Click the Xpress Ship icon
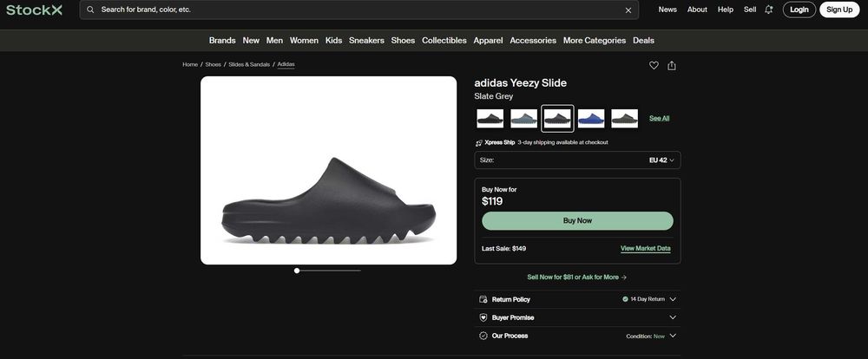The image size is (868, 359). pyautogui.click(x=479, y=142)
